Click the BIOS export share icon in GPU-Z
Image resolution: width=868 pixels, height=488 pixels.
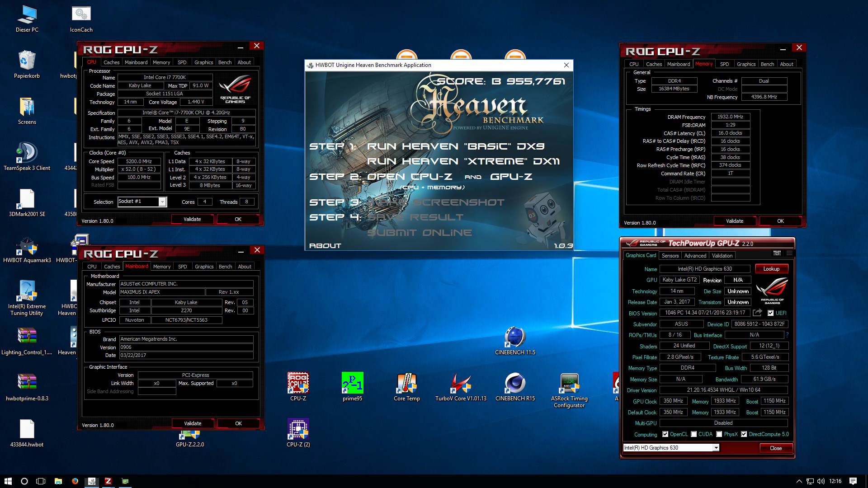point(758,313)
